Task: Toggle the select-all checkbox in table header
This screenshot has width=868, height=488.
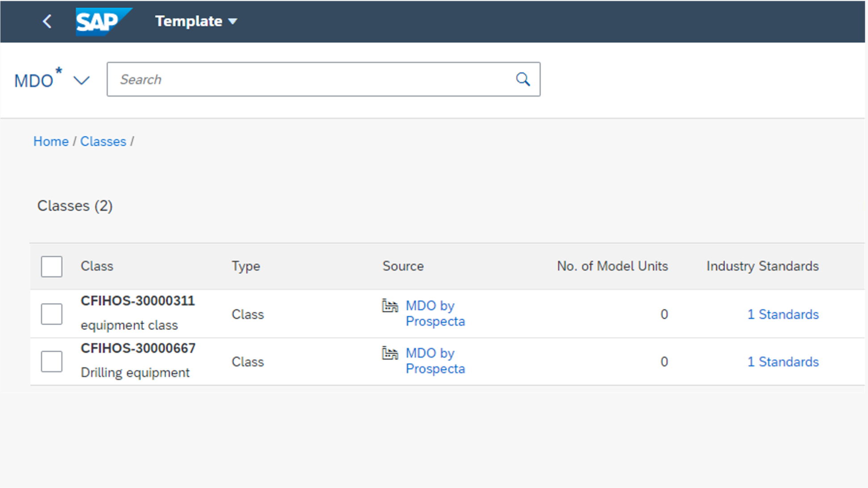Action: pos(51,266)
